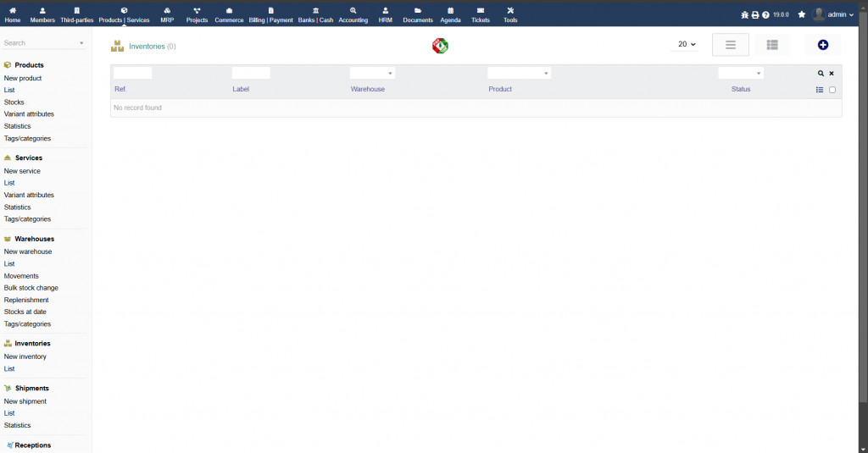Screen dimensions: 868x453
Task: Open HRM module
Action: (386, 14)
